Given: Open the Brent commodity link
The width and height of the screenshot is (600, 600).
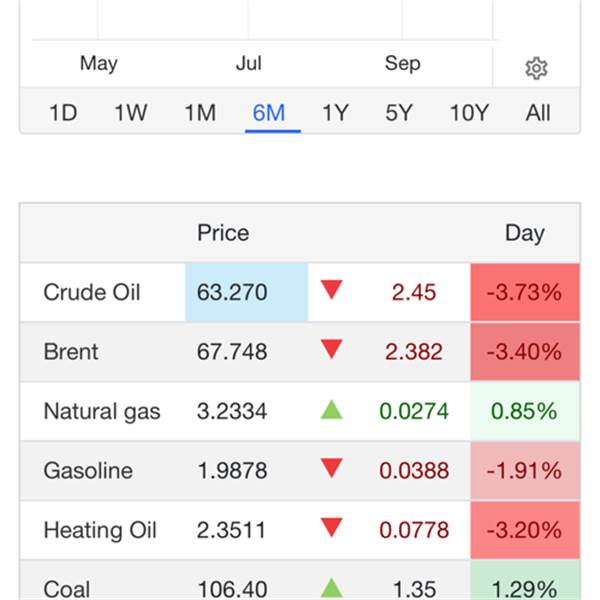Looking at the screenshot, I should [71, 352].
